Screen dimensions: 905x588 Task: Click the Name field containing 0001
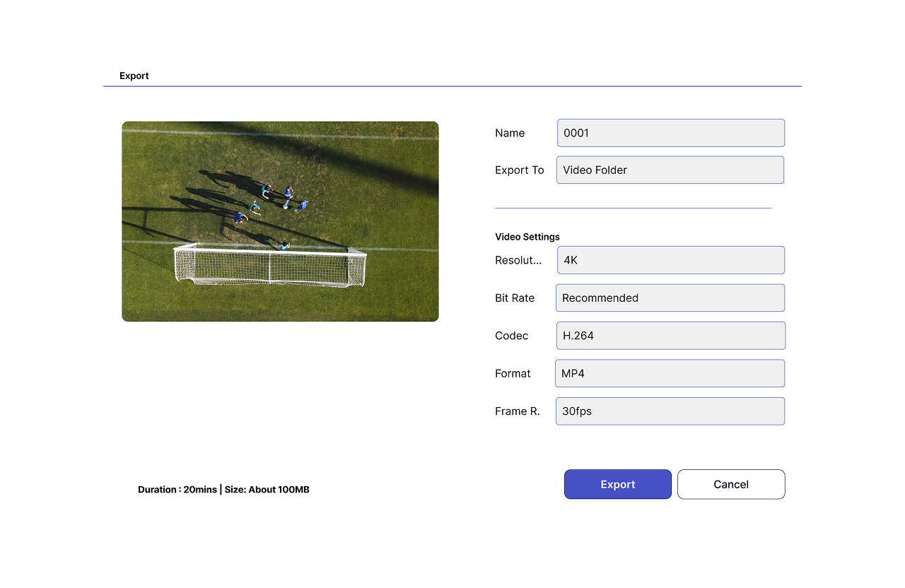[670, 133]
